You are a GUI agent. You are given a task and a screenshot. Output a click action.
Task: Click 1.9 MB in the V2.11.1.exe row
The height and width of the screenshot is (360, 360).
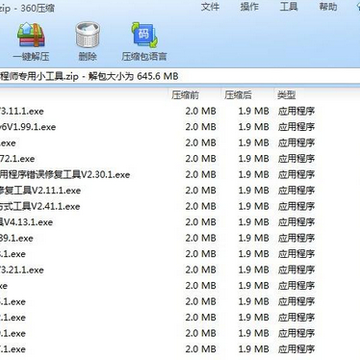(x=254, y=191)
